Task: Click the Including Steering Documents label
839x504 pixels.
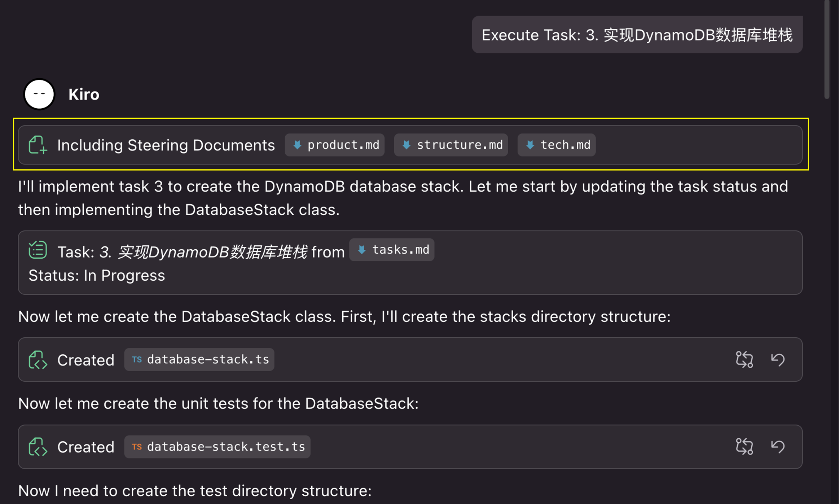Action: tap(166, 145)
